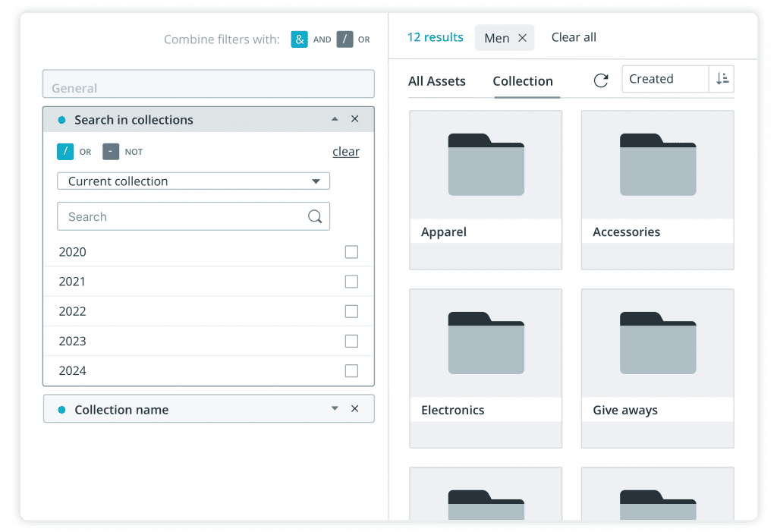Expand the Collection name filter
This screenshot has width=777, height=532.
335,409
